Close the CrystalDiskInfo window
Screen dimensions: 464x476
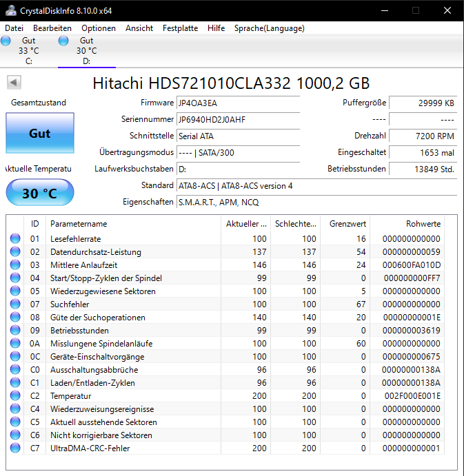pyautogui.click(x=447, y=10)
